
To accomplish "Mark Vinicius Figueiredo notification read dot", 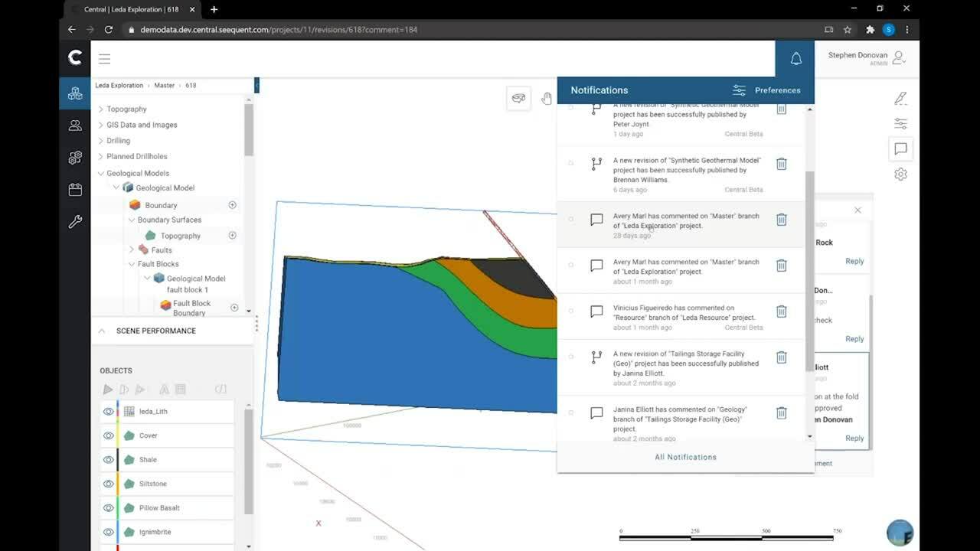I will tap(570, 311).
